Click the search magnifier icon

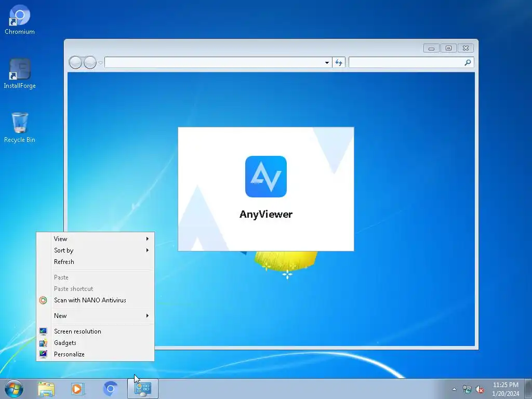468,62
